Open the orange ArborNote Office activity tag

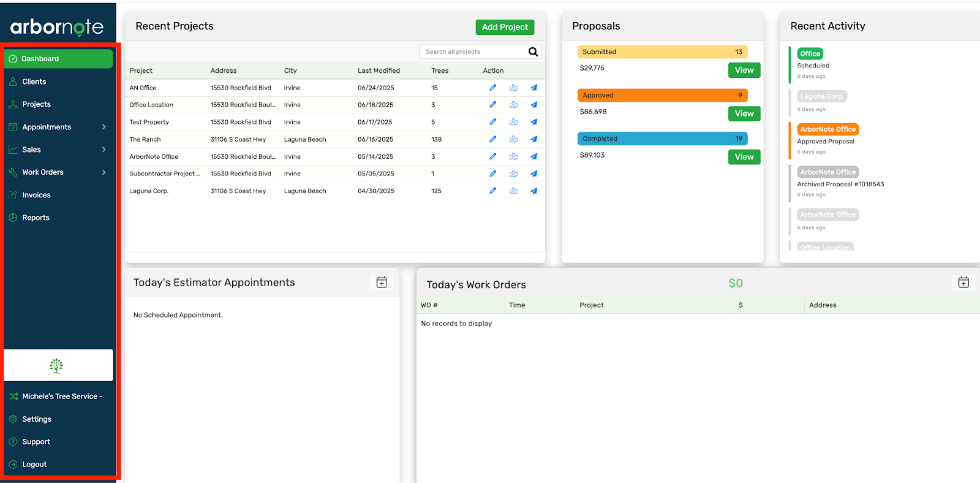point(827,129)
